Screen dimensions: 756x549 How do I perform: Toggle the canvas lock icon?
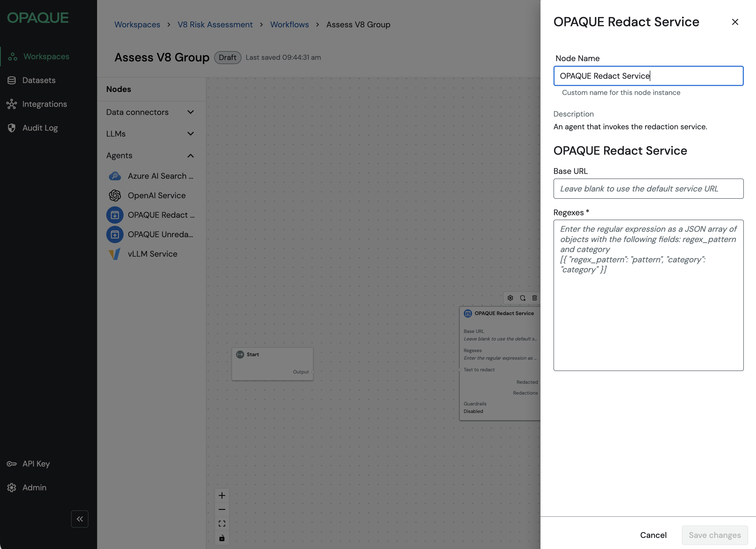[x=222, y=538]
